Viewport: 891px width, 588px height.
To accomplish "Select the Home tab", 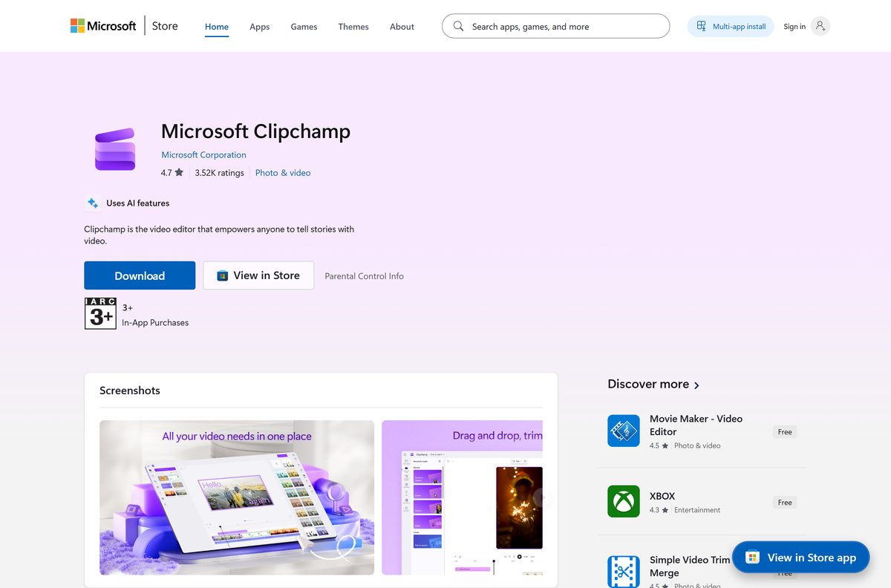I will pos(217,27).
